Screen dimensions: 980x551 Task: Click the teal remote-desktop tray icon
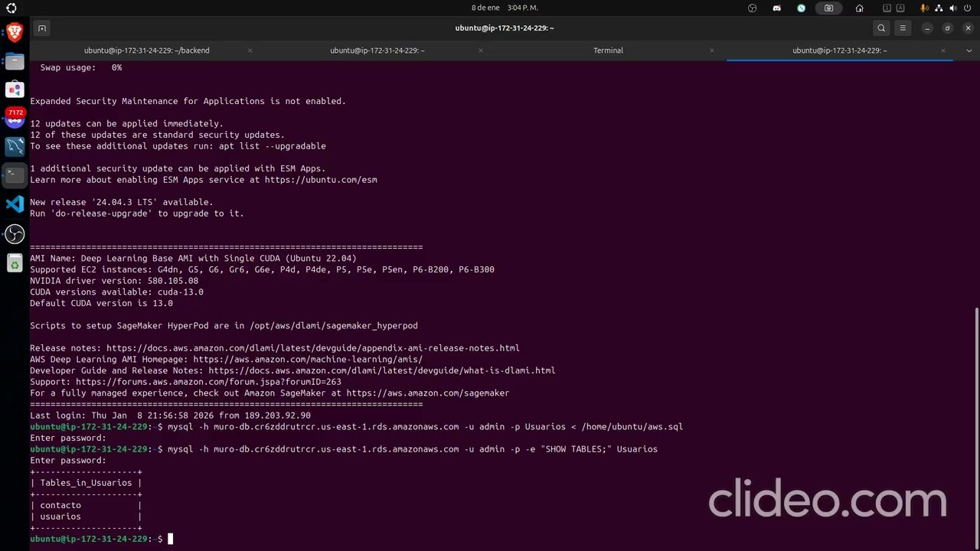point(802,8)
